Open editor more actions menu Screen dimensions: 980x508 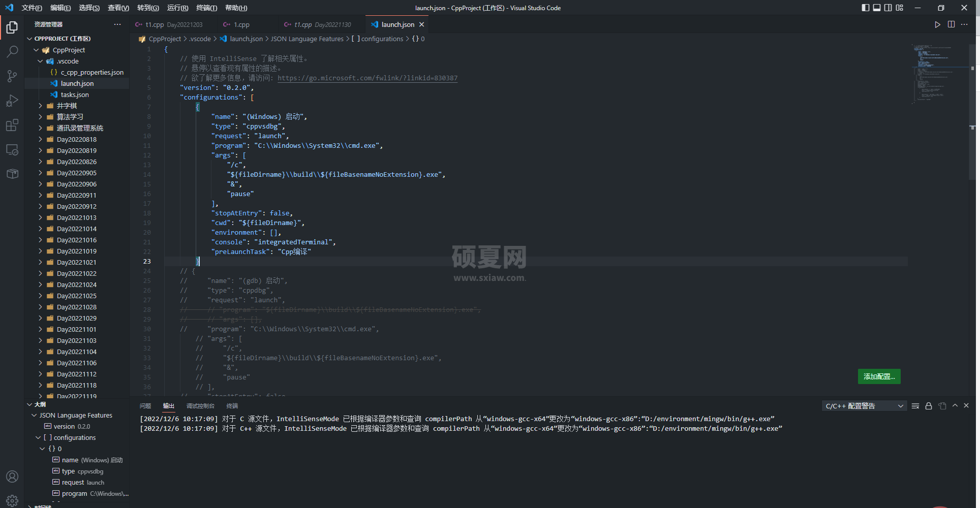pyautogui.click(x=964, y=24)
